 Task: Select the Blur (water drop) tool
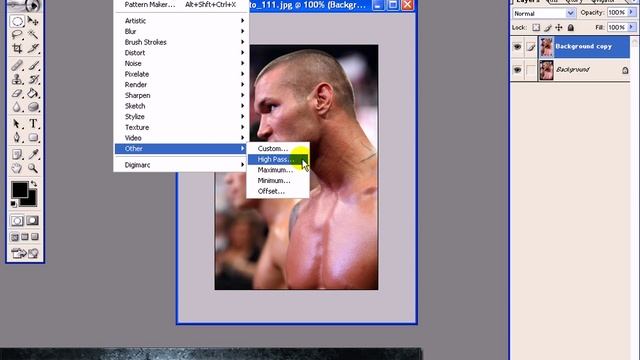17,107
